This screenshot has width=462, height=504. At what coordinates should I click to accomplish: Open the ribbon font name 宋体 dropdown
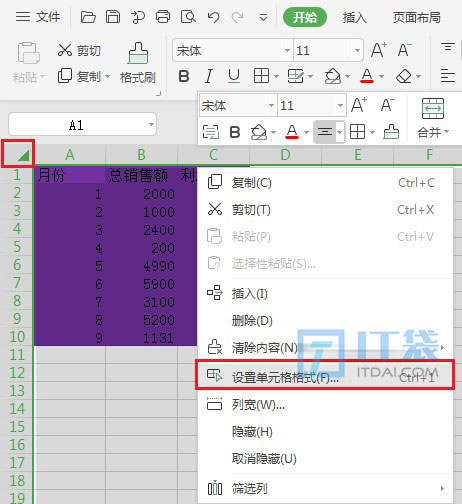287,50
